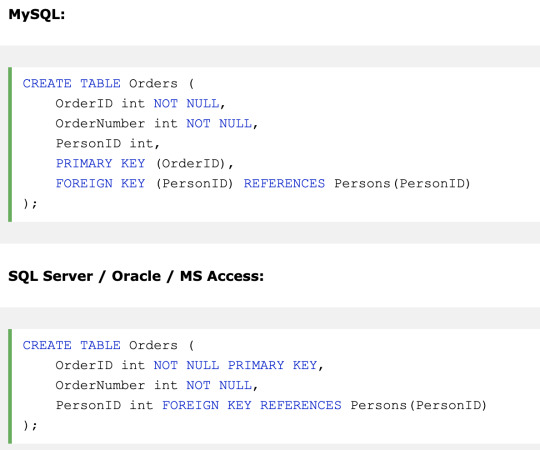
Task: Click the closing ); of SQL Server block
Action: [30, 426]
